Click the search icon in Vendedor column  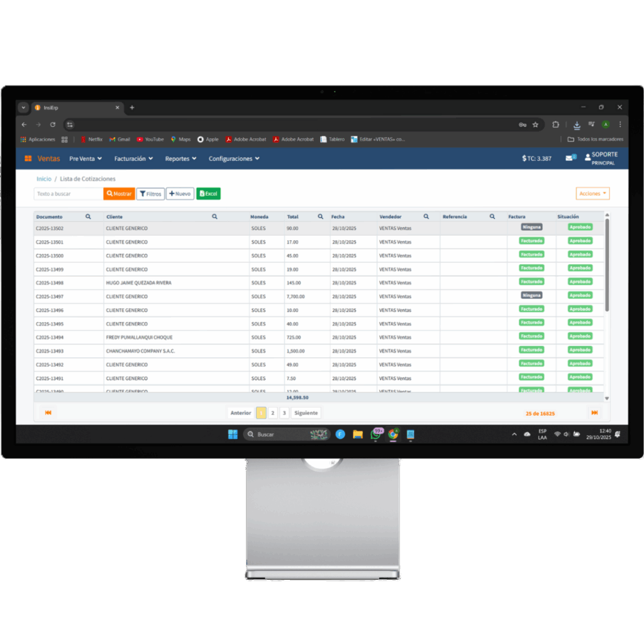click(426, 216)
